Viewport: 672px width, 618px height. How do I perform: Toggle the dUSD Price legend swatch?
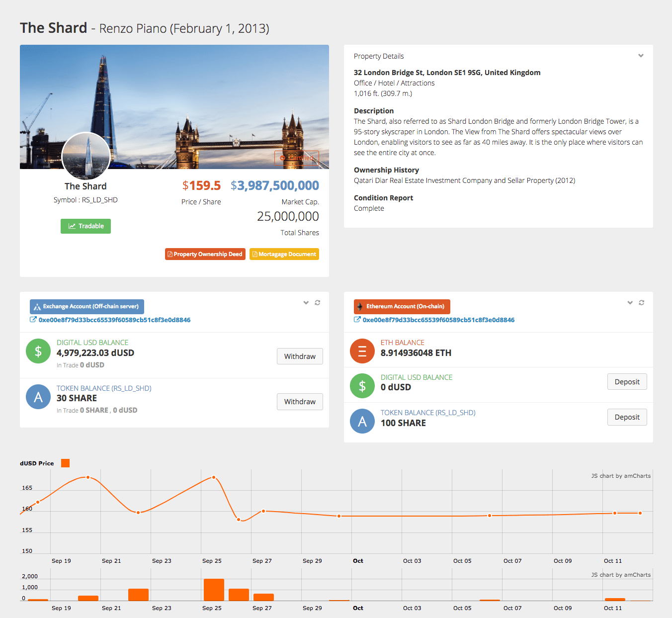tap(65, 463)
